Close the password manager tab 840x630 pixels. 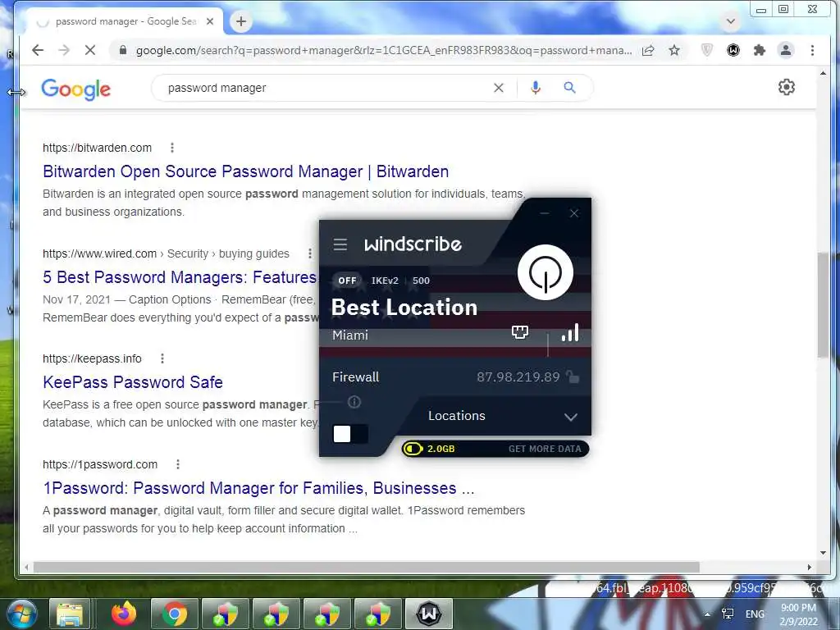point(210,21)
